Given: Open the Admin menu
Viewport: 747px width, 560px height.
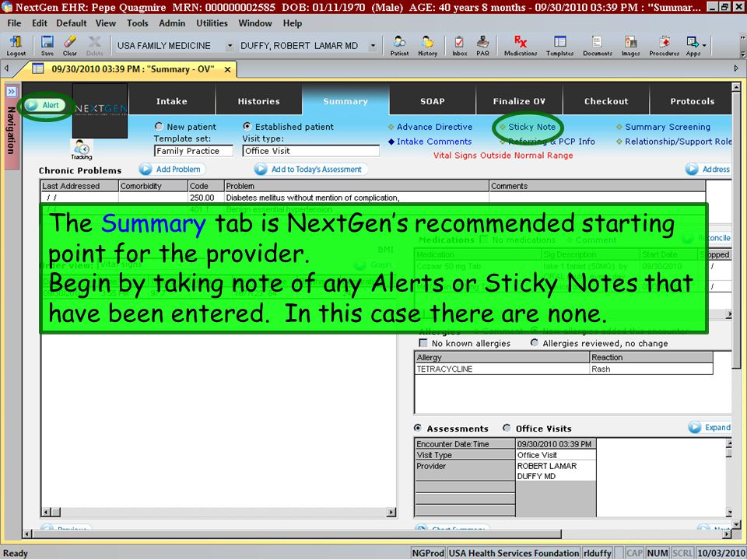Looking at the screenshot, I should [172, 23].
